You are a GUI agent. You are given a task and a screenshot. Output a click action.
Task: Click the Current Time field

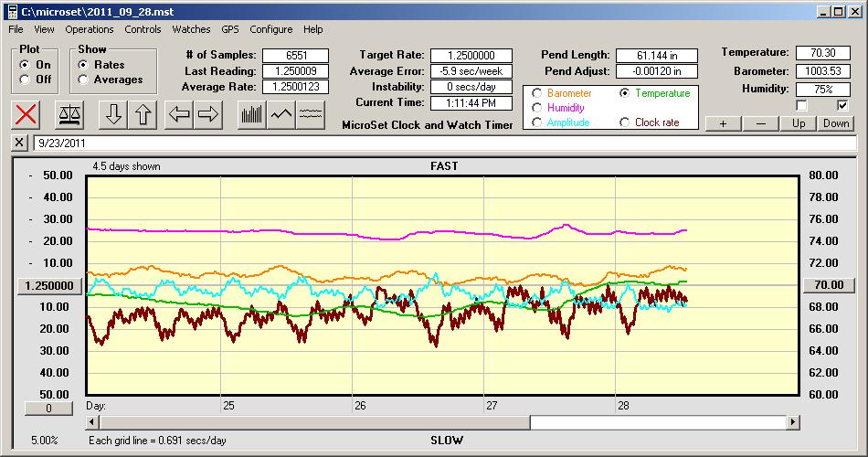pyautogui.click(x=471, y=102)
